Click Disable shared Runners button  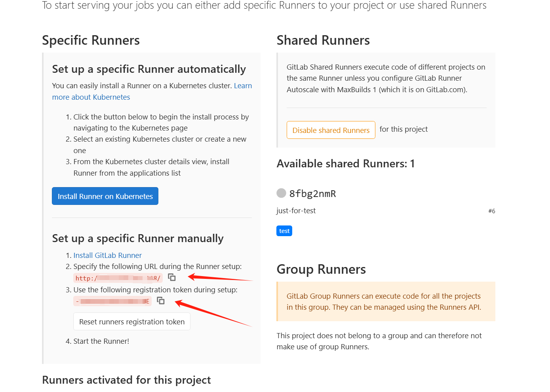pyautogui.click(x=331, y=130)
